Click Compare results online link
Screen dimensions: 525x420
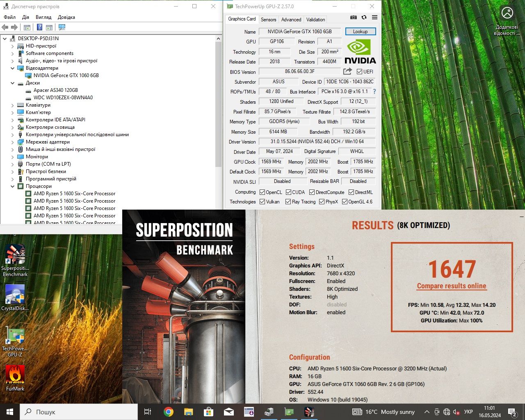coord(452,286)
